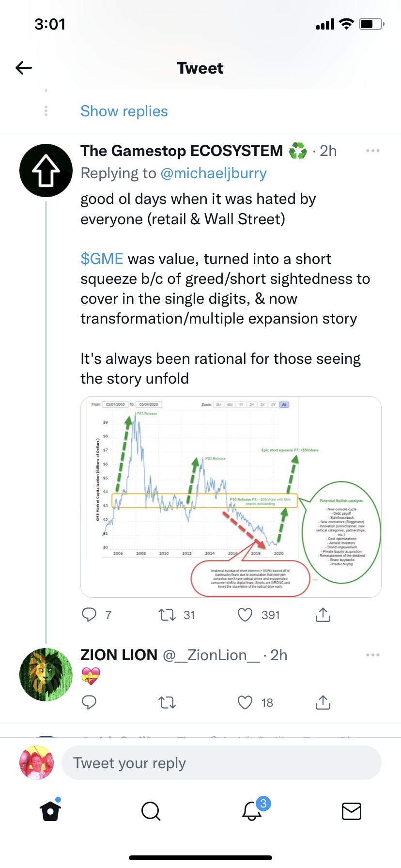Go back using the arrow icon
Screen dimensions: 401x868
24,68
